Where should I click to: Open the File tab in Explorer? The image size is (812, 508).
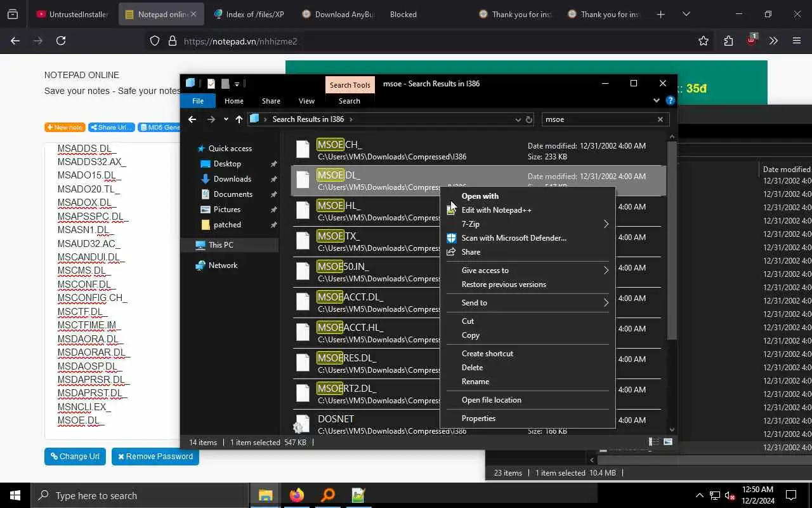[x=198, y=101]
